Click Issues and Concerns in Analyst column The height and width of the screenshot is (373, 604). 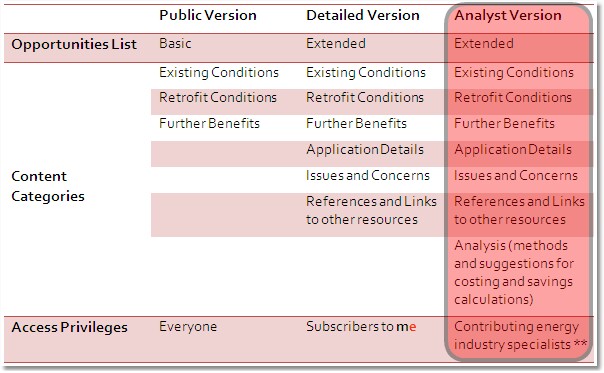(515, 176)
